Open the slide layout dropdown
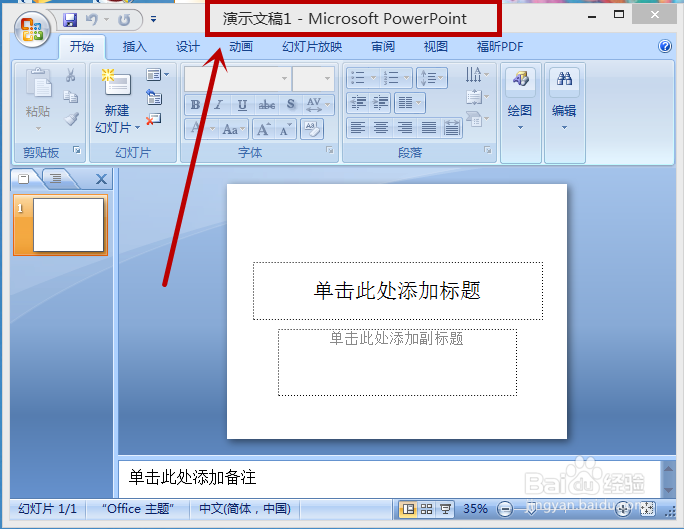684x529 pixels. pos(157,75)
